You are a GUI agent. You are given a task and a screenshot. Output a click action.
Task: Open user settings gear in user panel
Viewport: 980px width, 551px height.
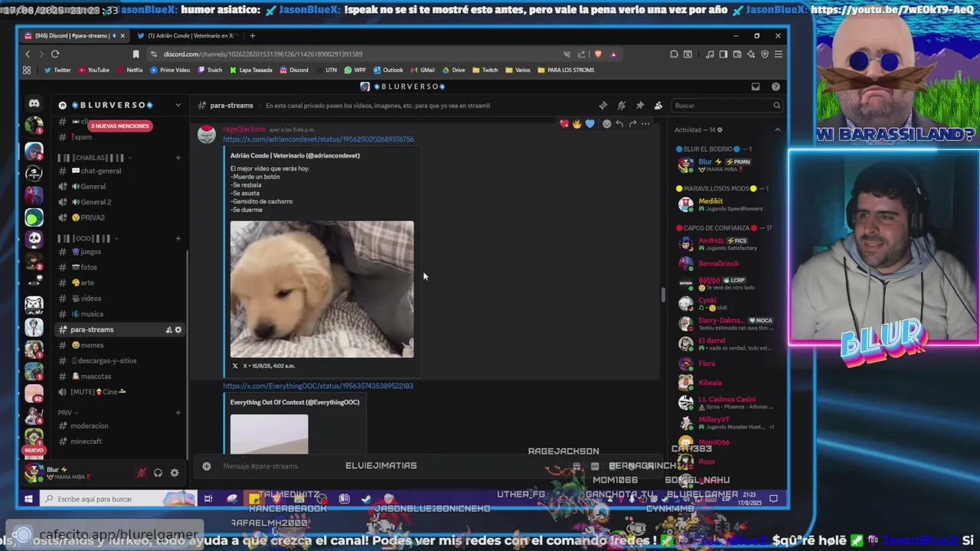pyautogui.click(x=175, y=473)
